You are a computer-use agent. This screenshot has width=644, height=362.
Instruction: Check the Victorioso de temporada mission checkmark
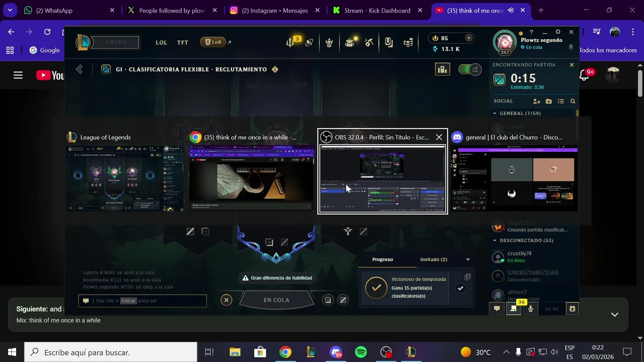pyautogui.click(x=460, y=288)
